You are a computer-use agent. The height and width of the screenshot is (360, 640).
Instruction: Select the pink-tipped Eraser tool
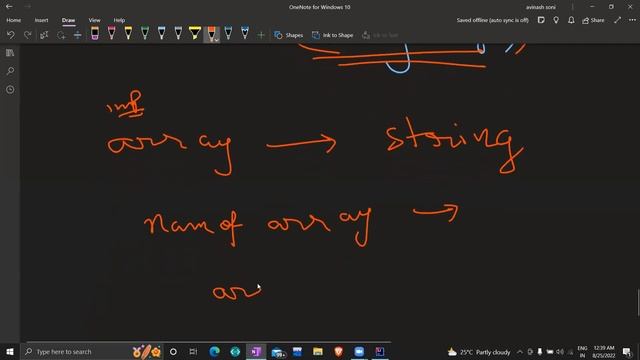(95, 33)
